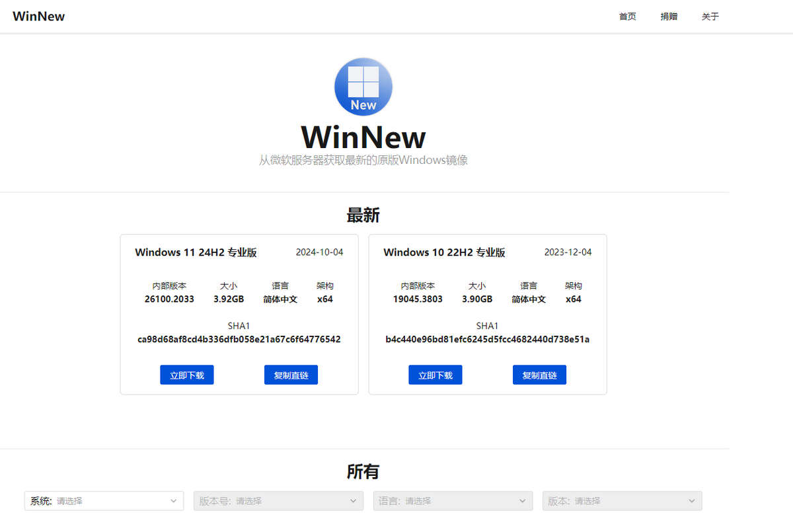Viewport: 793px width, 532px height.
Task: Click 立即下载 for Windows 11 24H2
Action: click(187, 375)
